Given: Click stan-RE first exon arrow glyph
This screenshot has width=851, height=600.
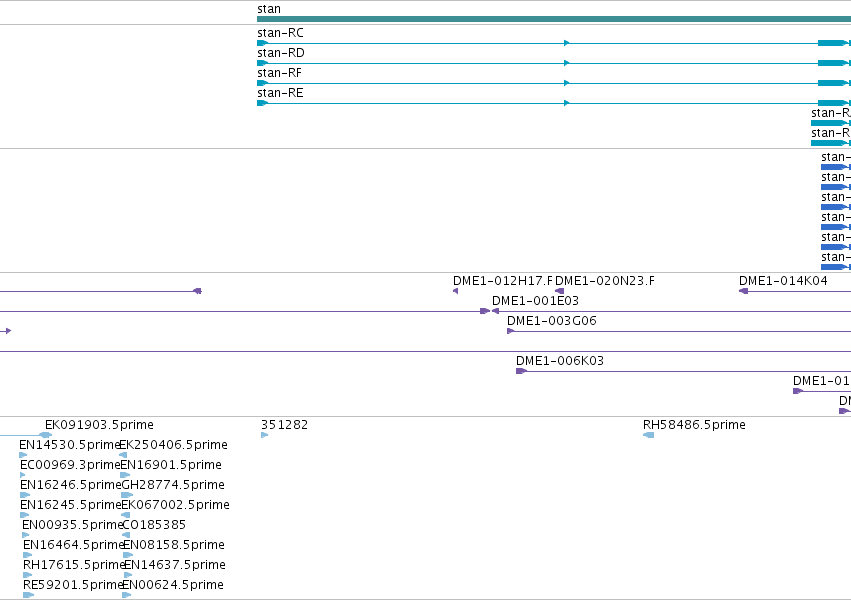Looking at the screenshot, I should (263, 103).
